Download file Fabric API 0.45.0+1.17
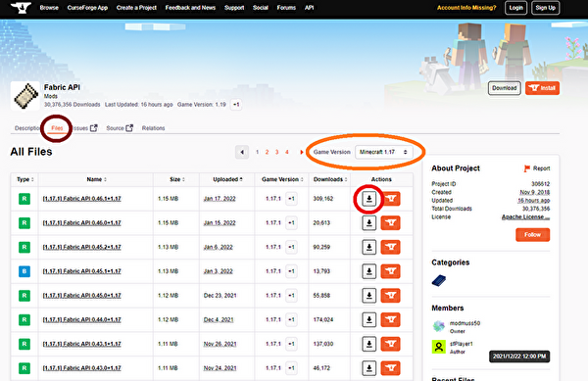The width and height of the screenshot is (588, 381). coord(369,296)
